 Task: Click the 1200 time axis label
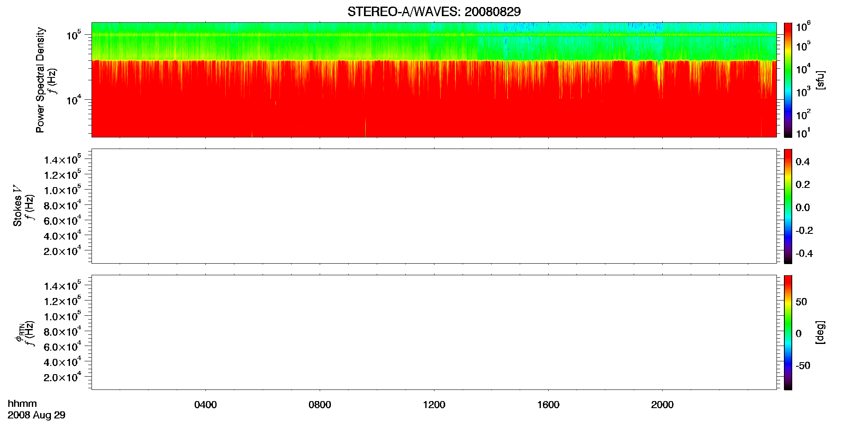434,405
